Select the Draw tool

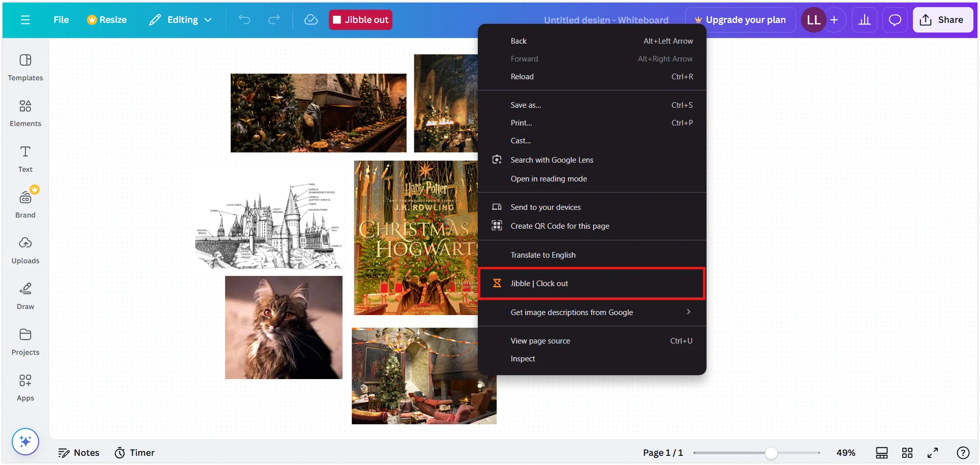coord(25,296)
